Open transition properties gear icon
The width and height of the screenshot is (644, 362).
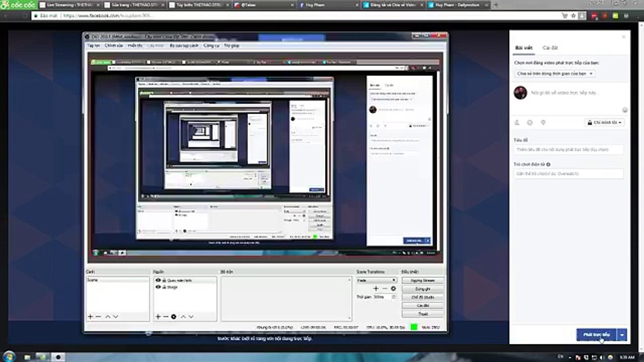[x=393, y=289]
